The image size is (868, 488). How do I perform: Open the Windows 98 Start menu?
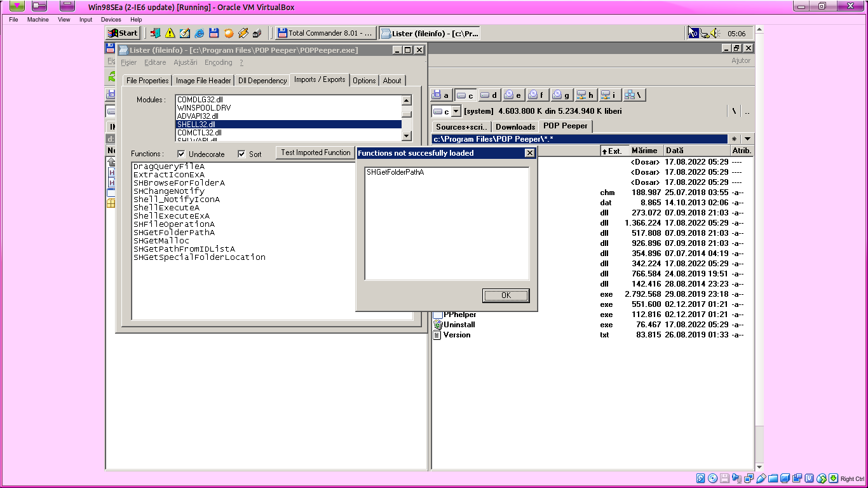pos(123,33)
